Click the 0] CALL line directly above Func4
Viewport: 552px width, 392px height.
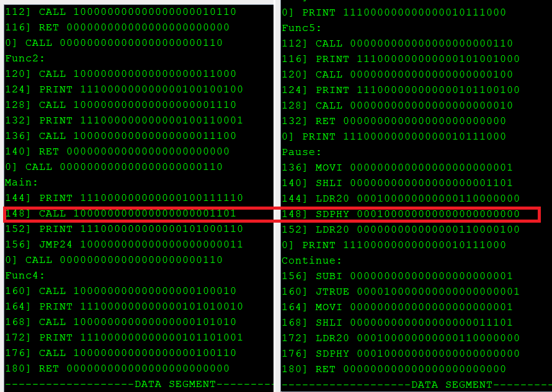114,259
